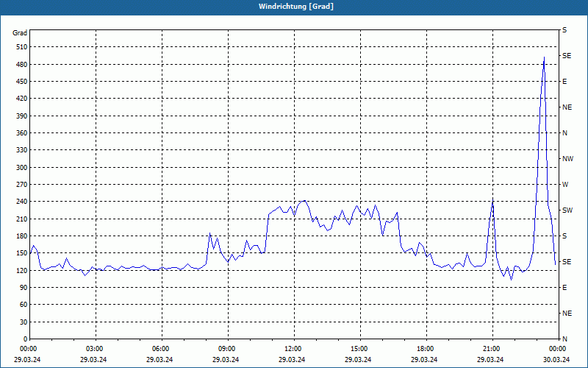Click the 330 degree axis label
588x368 pixels.
click(x=22, y=150)
